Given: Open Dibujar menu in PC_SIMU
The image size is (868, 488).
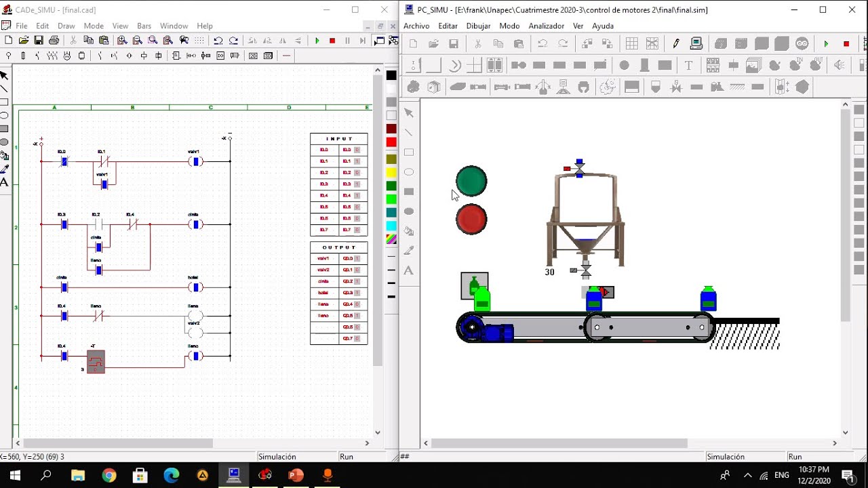Looking at the screenshot, I should [479, 26].
